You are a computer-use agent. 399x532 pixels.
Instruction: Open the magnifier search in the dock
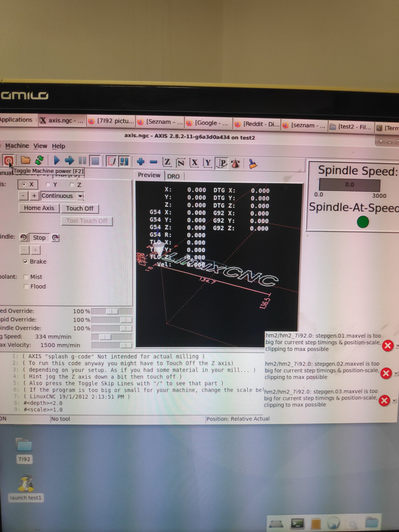(353, 524)
